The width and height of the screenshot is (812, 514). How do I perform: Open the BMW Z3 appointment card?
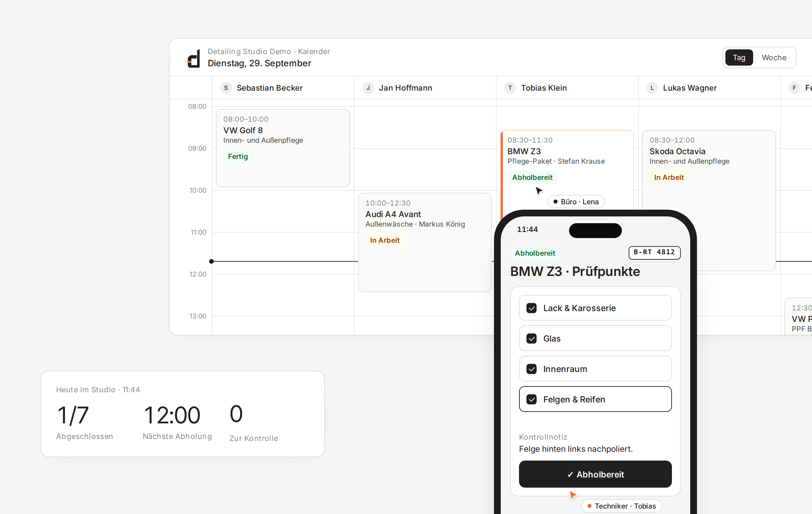567,169
